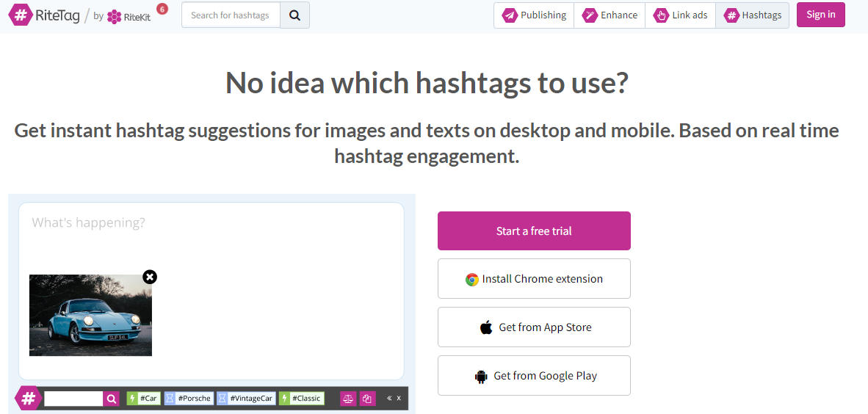Close the hashtag suggestion bar
868x414 pixels.
(399, 398)
